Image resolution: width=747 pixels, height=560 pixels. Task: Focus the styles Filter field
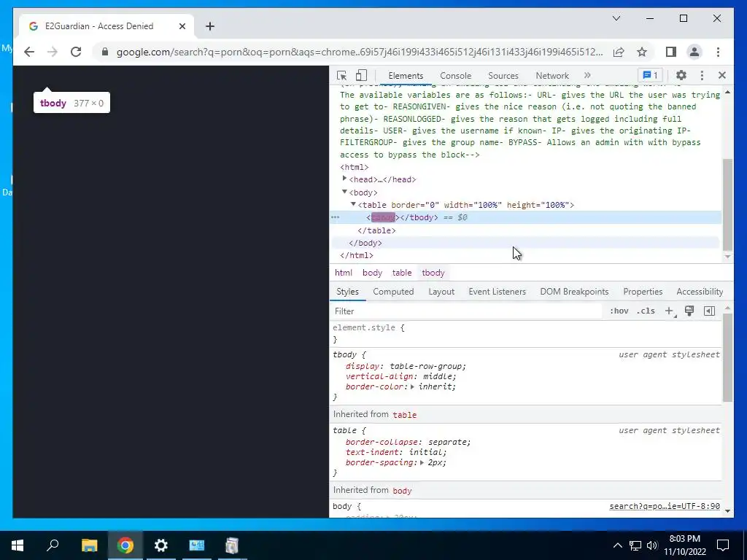[467, 311]
